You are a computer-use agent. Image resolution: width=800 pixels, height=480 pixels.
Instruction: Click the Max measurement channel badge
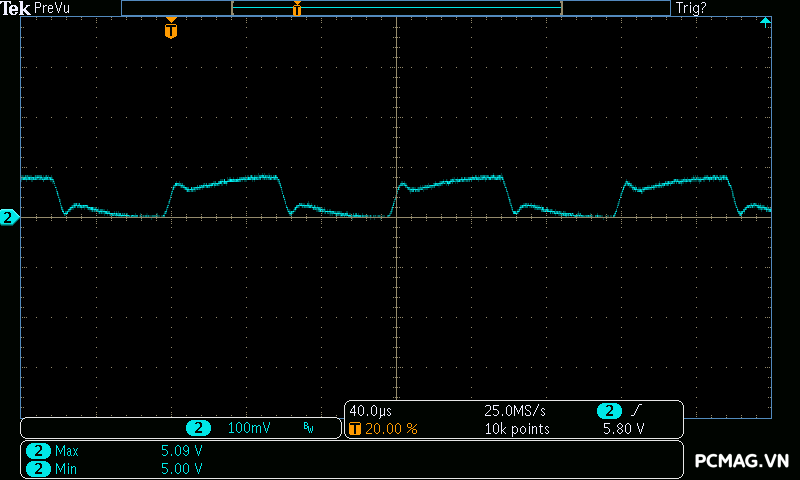(x=38, y=451)
